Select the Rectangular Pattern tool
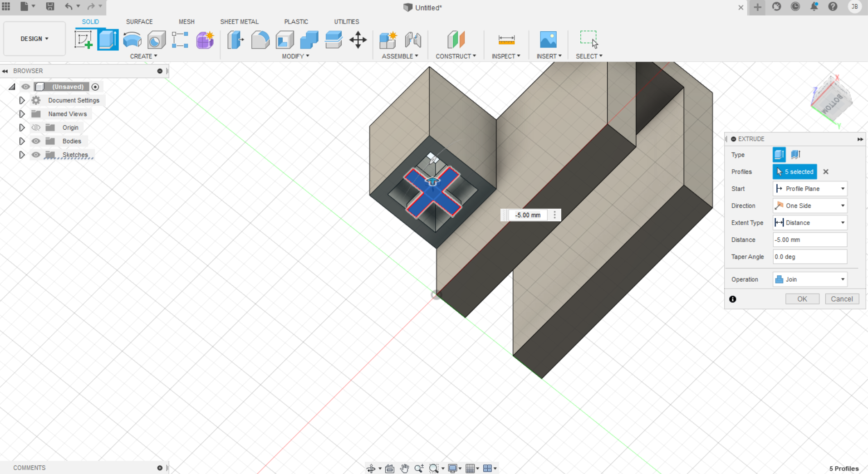Viewport: 868px width, 474px height. 180,40
